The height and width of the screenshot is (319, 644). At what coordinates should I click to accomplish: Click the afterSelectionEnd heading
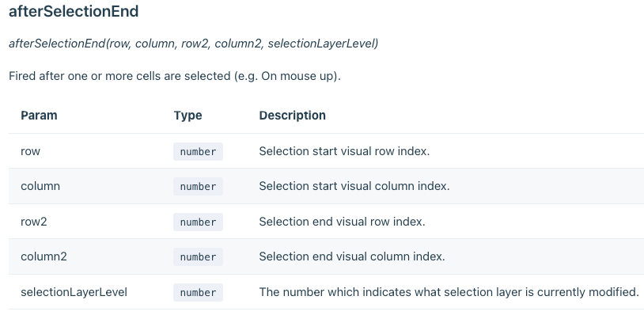(x=74, y=11)
